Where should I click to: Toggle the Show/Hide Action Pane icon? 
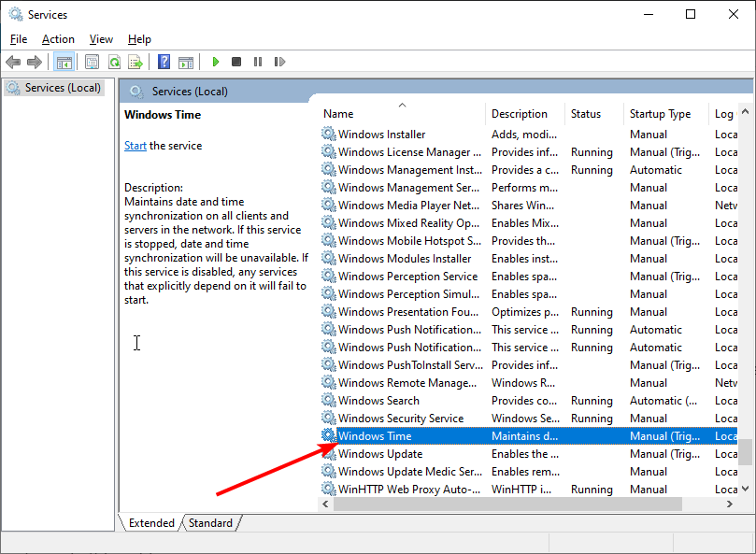click(186, 62)
